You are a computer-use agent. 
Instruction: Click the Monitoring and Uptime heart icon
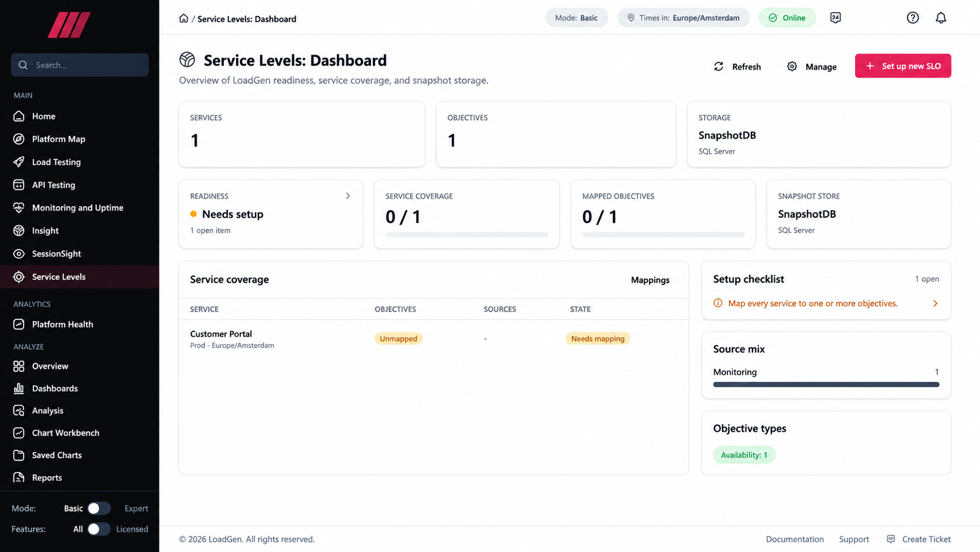coord(19,208)
